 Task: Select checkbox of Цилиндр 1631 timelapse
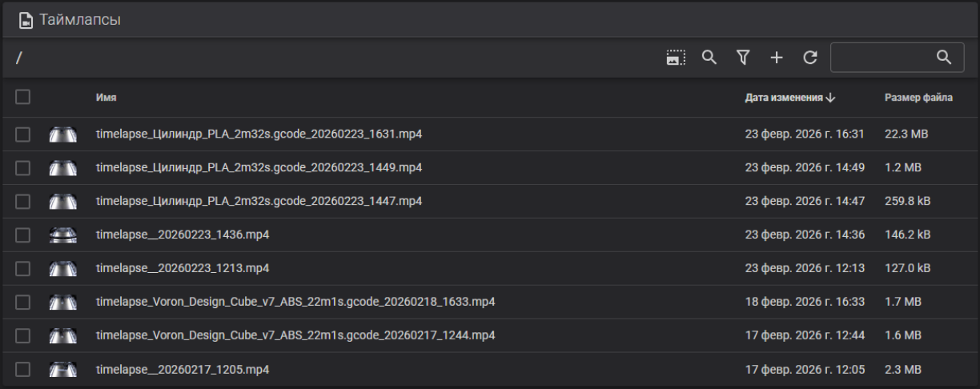click(x=22, y=134)
